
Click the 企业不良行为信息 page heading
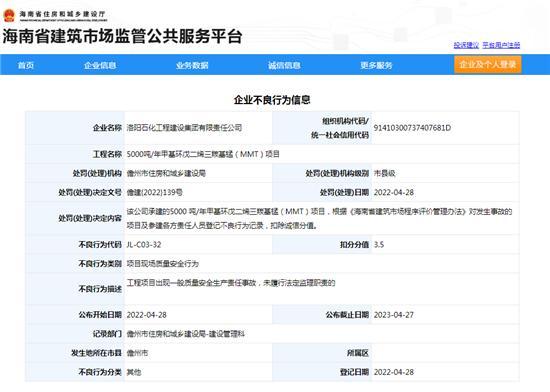pos(272,100)
